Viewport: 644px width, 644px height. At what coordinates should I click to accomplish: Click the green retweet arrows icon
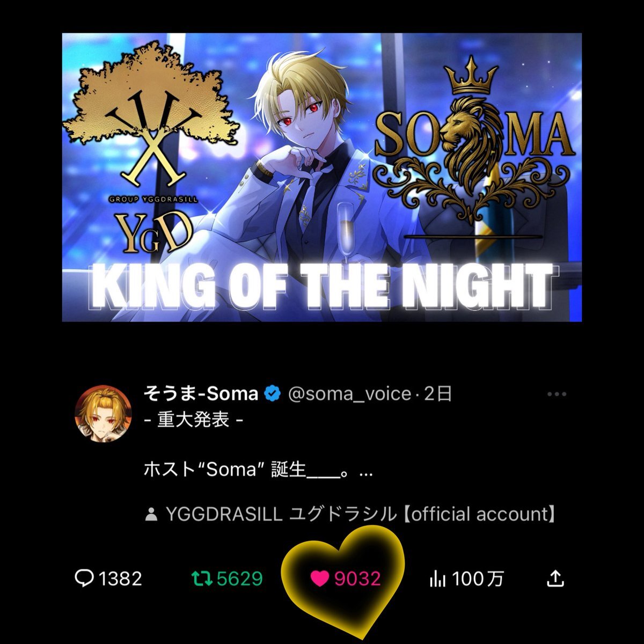click(x=202, y=579)
